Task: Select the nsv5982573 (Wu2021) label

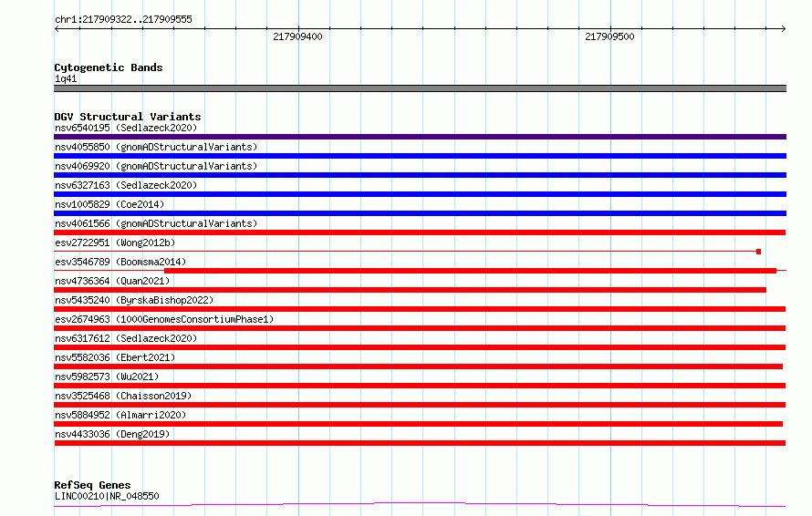Action: (x=107, y=377)
